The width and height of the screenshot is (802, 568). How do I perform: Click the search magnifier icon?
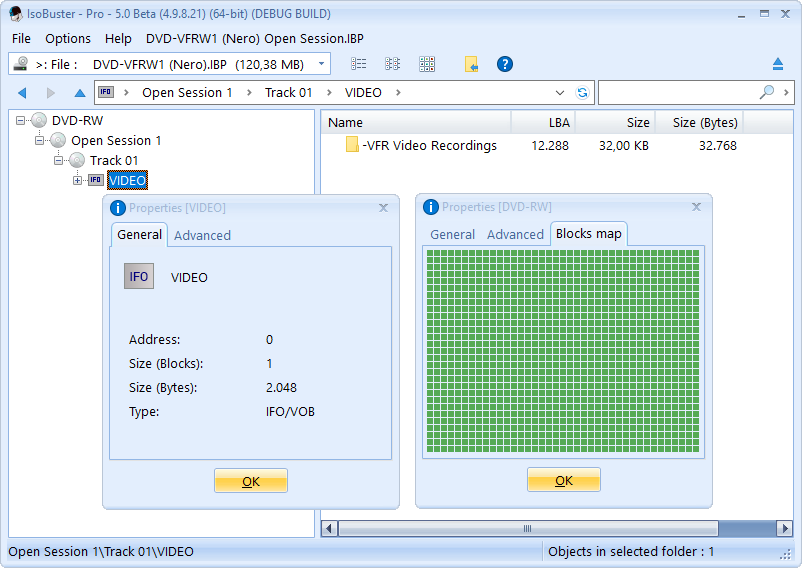click(766, 92)
